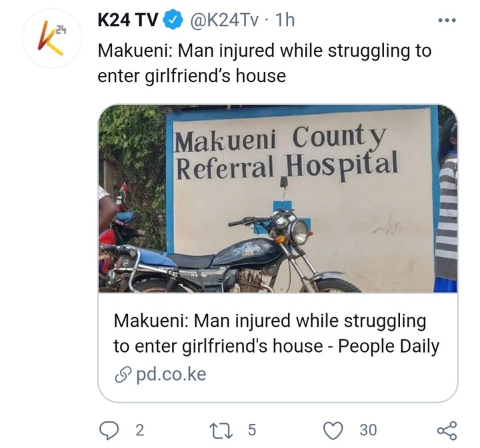
Task: View the 2 replies count
Action: 139,430
